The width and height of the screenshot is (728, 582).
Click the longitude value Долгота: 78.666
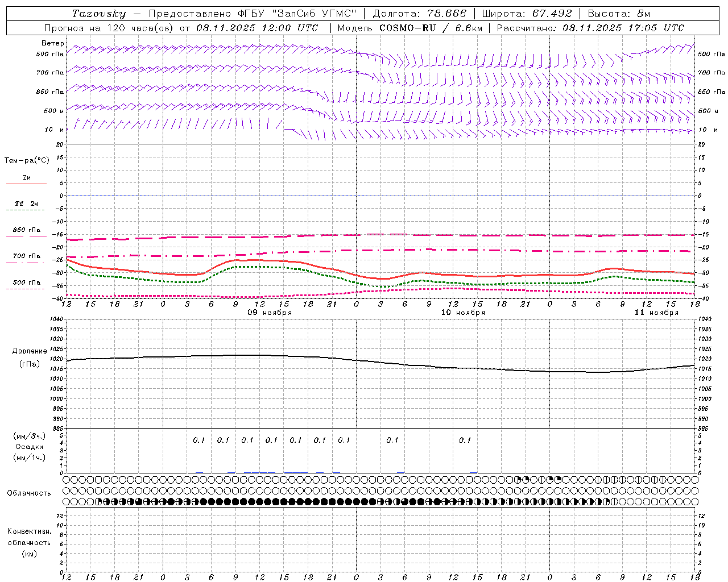coord(419,14)
